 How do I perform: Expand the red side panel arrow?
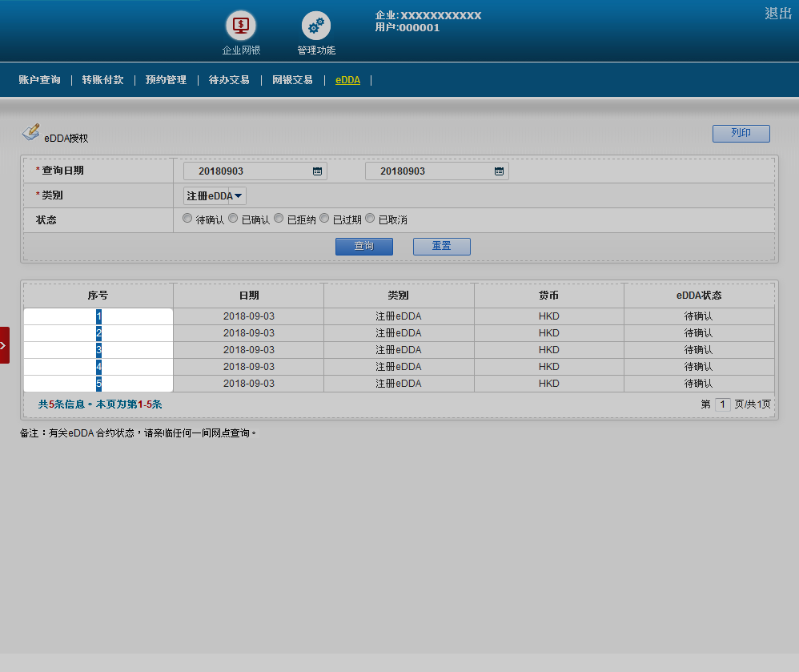[4, 345]
